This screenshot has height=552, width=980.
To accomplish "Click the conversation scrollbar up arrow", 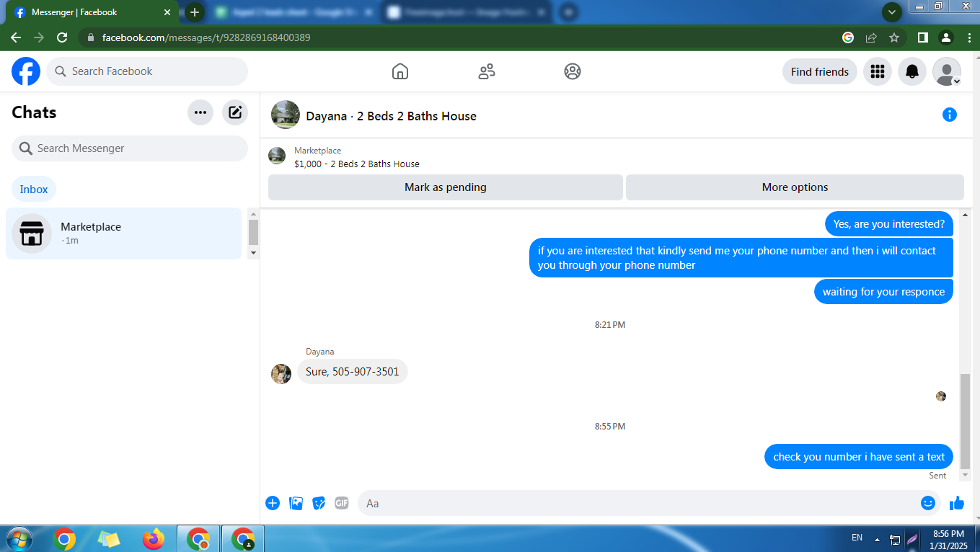I will 966,215.
